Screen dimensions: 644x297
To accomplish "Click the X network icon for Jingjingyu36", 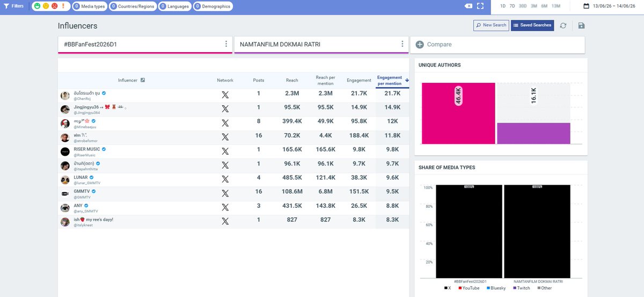I will [225, 109].
